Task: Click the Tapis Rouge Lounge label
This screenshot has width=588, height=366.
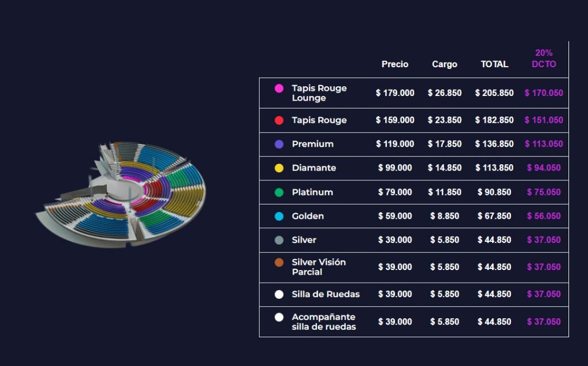Action: 319,93
